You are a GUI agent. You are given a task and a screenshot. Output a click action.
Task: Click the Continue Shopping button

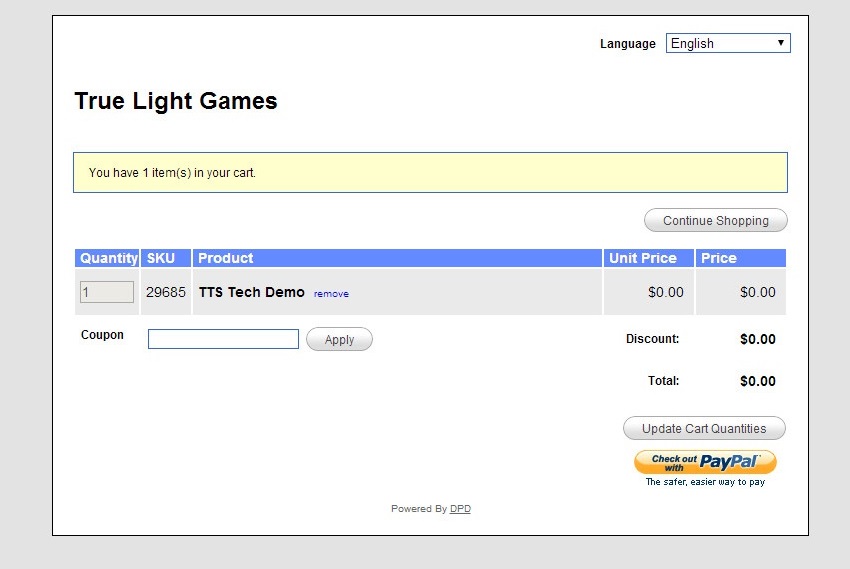pyautogui.click(x=715, y=221)
